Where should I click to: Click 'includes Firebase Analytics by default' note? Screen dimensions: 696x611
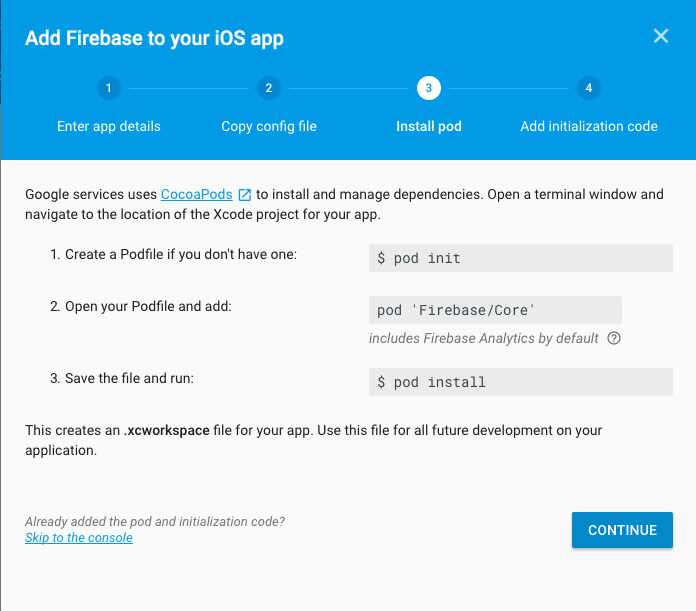pos(484,338)
